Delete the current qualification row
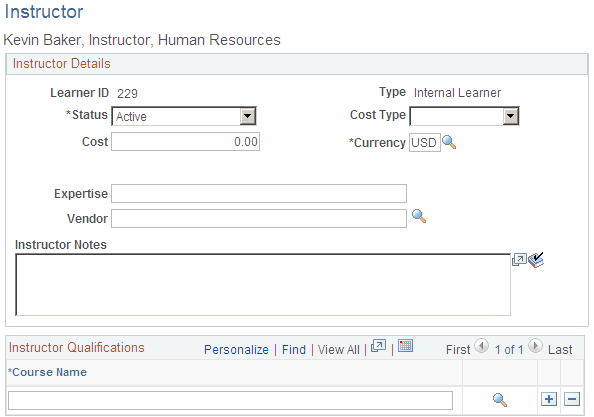 pos(572,399)
